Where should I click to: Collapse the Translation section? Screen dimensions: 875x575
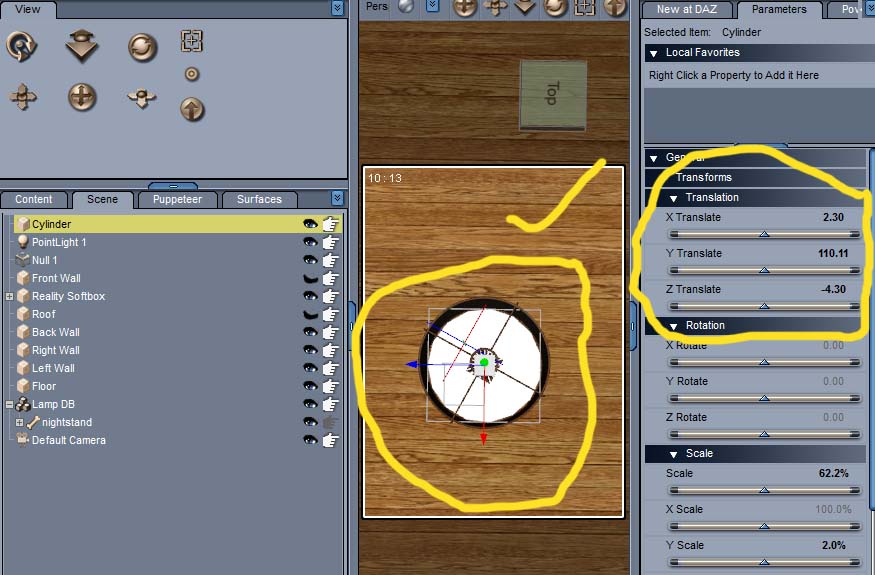673,198
